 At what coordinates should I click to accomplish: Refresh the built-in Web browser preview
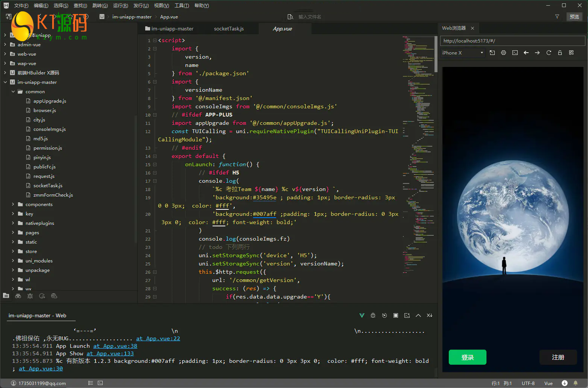(548, 53)
